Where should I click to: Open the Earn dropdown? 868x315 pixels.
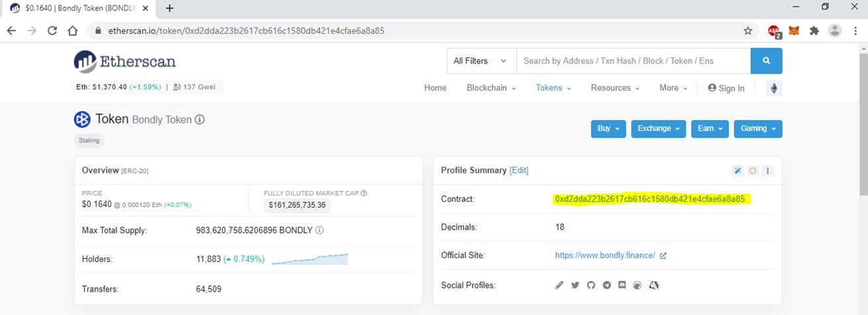709,128
